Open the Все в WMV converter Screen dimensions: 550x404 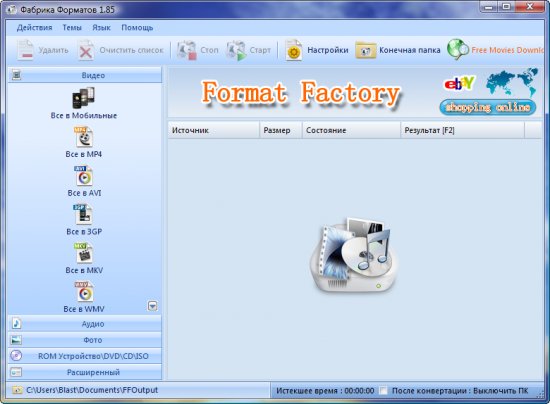pyautogui.click(x=83, y=292)
